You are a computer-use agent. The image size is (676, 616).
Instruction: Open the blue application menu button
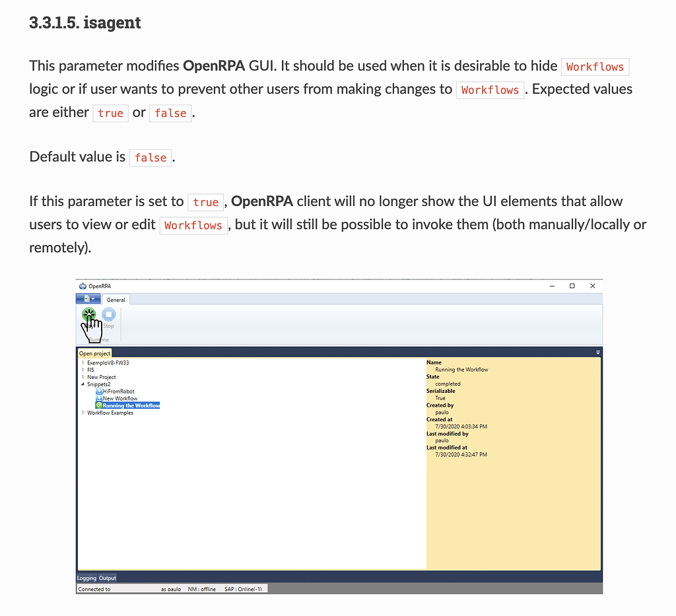pyautogui.click(x=88, y=298)
